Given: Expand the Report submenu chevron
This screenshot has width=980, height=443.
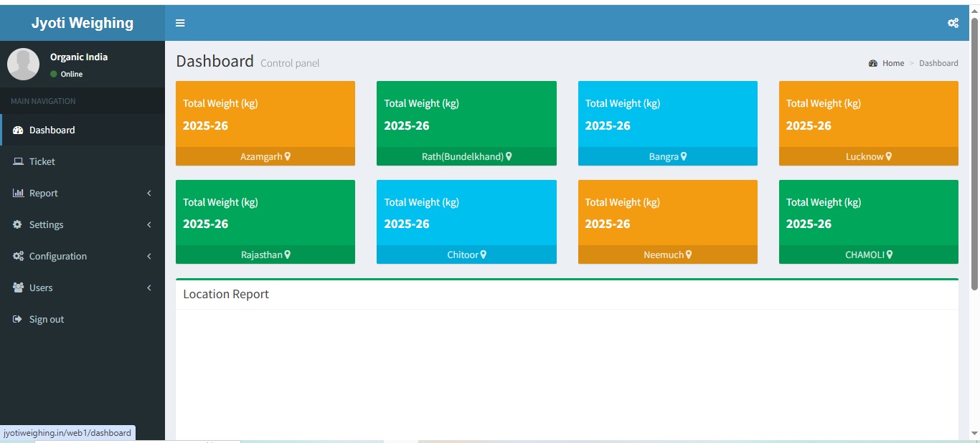Looking at the screenshot, I should (149, 194).
